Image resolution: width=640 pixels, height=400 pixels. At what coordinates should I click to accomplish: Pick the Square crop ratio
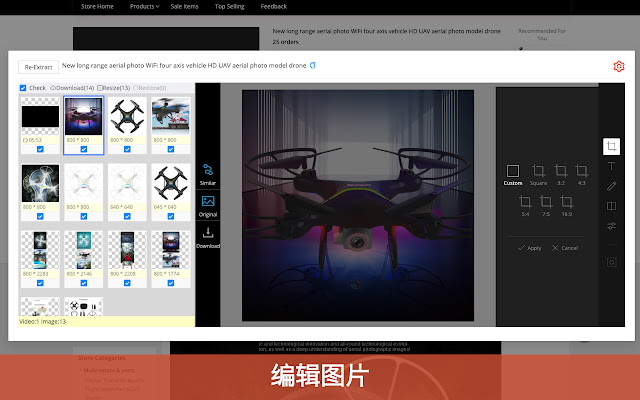click(x=538, y=174)
